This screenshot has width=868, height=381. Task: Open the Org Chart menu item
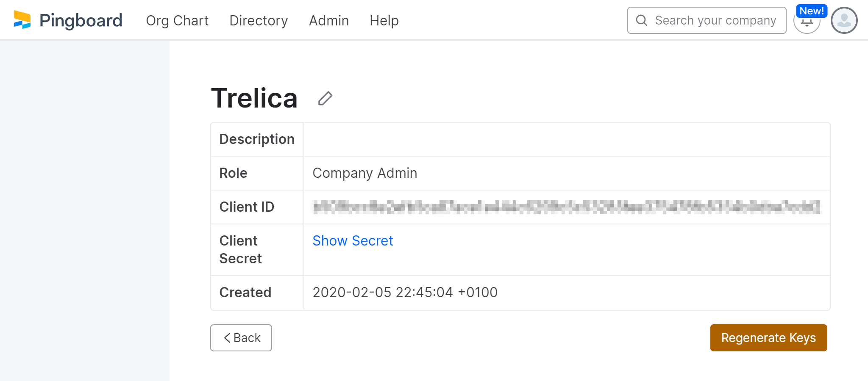coord(177,20)
